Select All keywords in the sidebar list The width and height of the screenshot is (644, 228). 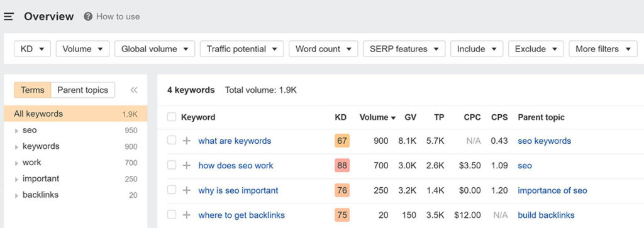click(x=75, y=114)
